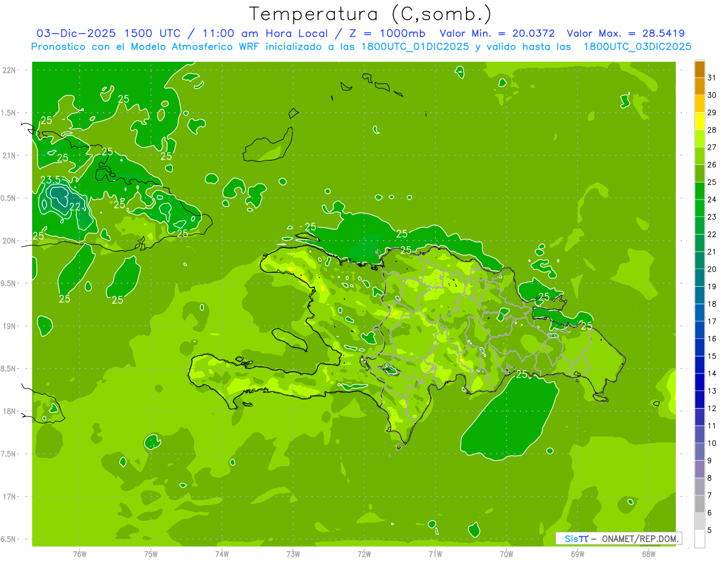The image size is (728, 562).
Task: Click the colorbar label "15"
Action: tap(712, 356)
